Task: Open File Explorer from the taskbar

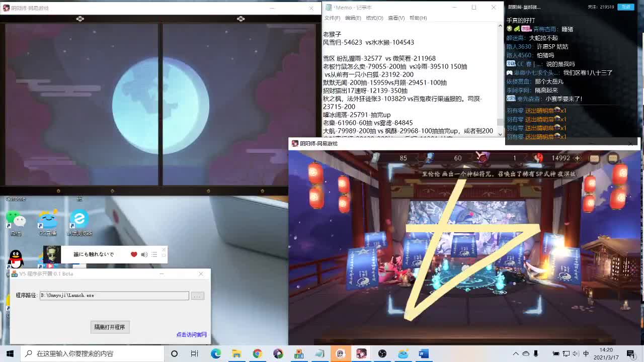Action: [x=236, y=353]
